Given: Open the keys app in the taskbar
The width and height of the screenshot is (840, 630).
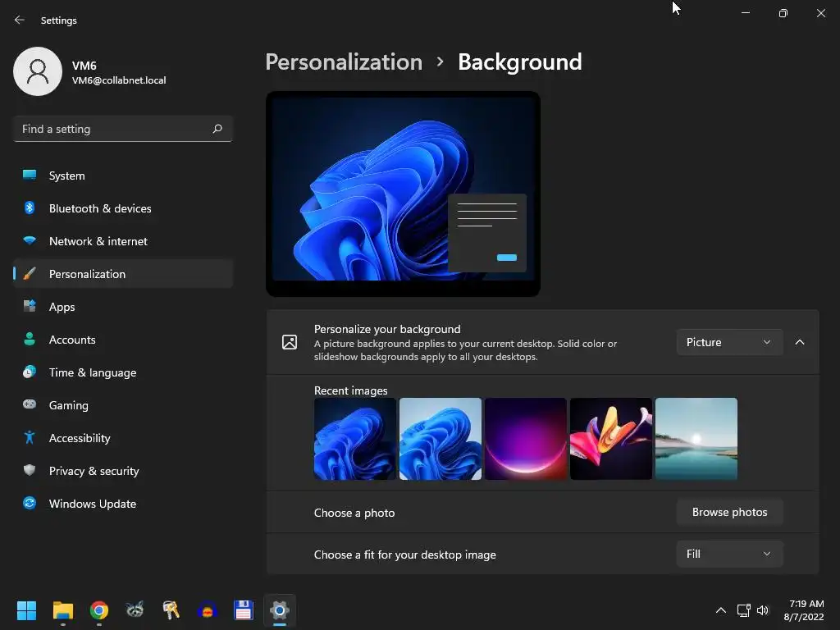Looking at the screenshot, I should pyautogui.click(x=171, y=610).
